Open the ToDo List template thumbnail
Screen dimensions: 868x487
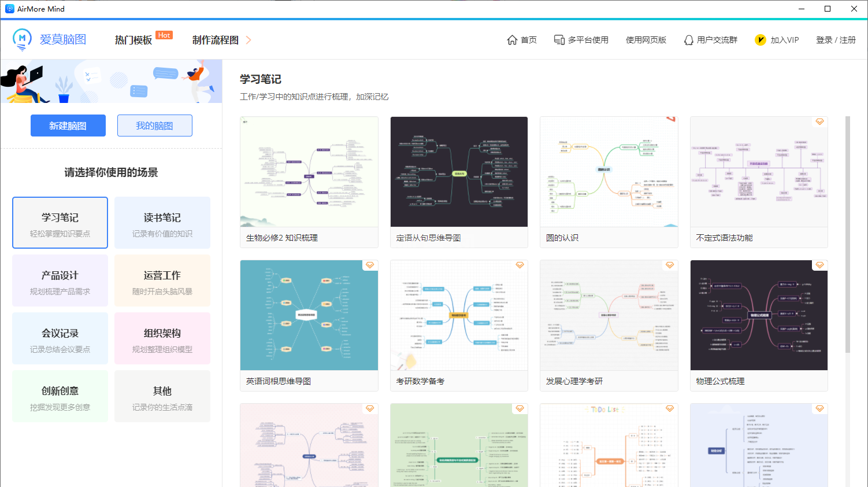pos(609,445)
